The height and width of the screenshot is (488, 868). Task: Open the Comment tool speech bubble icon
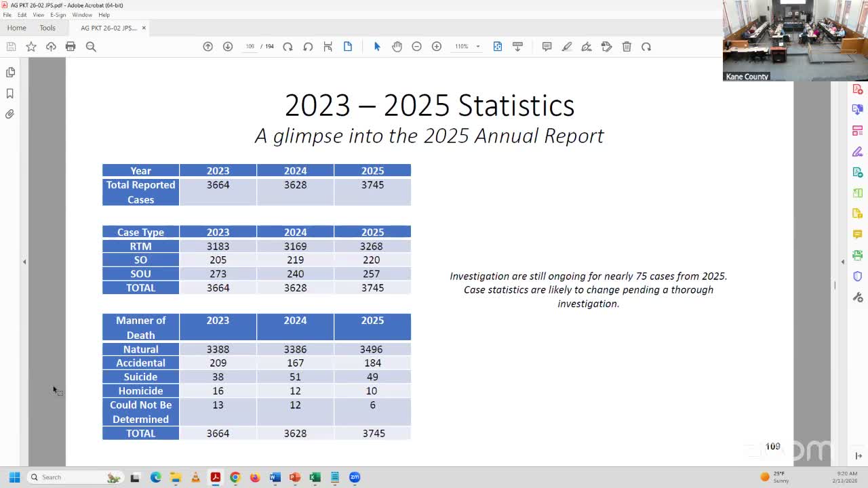point(547,46)
